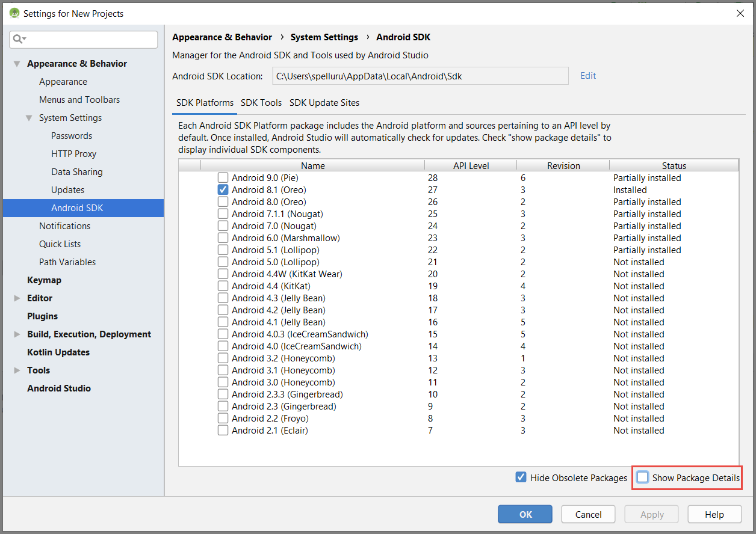Enable Show Package Details
This screenshot has width=756, height=534.
point(642,477)
